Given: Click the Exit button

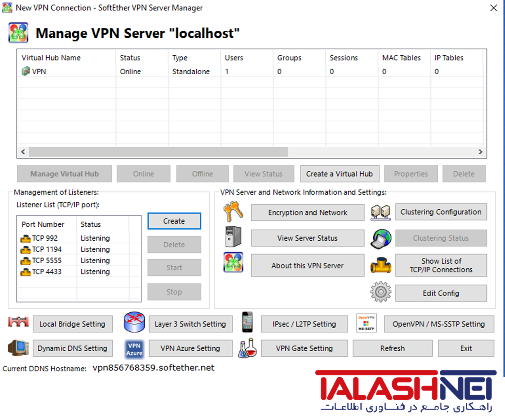Looking at the screenshot, I should pyautogui.click(x=466, y=348).
